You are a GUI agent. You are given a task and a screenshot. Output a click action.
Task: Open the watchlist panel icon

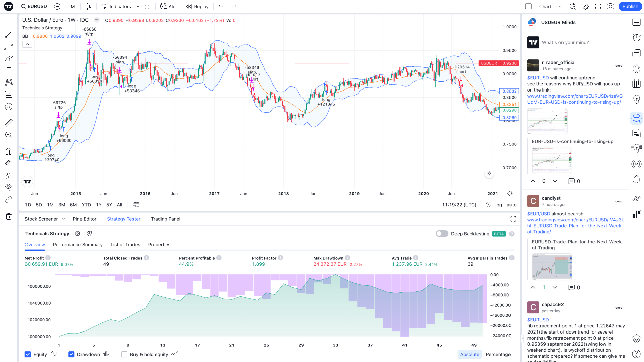click(636, 22)
